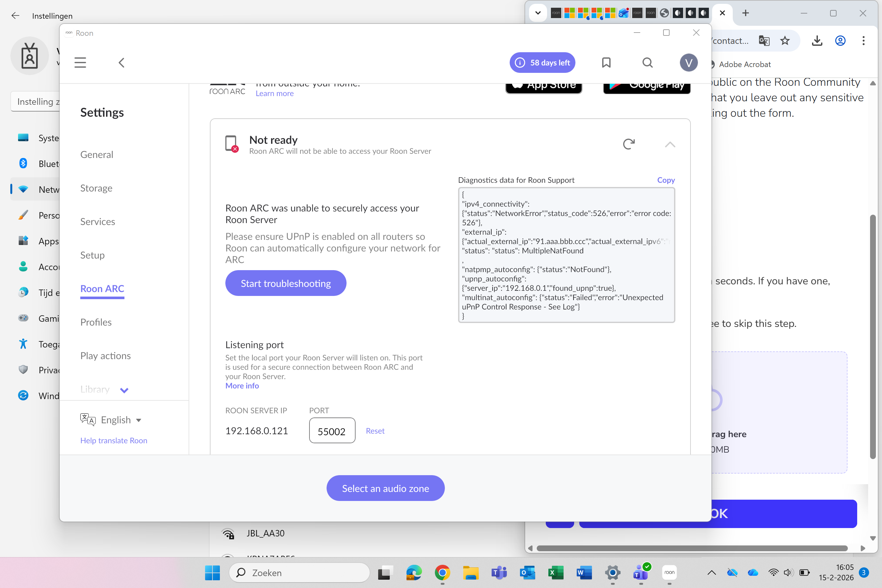Expand the Library section chevron
The height and width of the screenshot is (588, 882).
(124, 390)
